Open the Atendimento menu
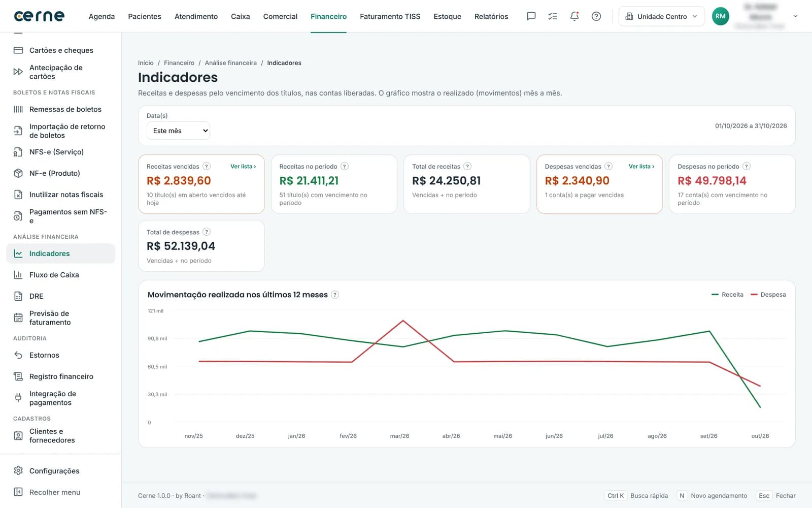 coord(196,16)
